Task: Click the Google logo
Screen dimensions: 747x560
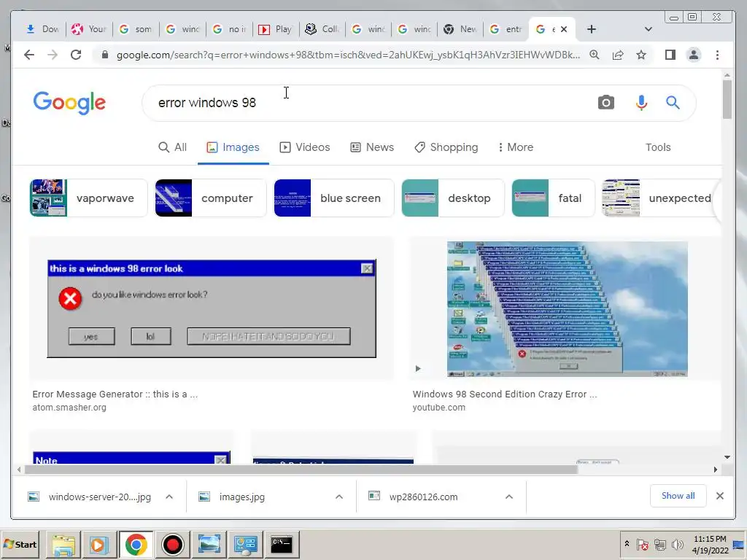Action: 69,102
